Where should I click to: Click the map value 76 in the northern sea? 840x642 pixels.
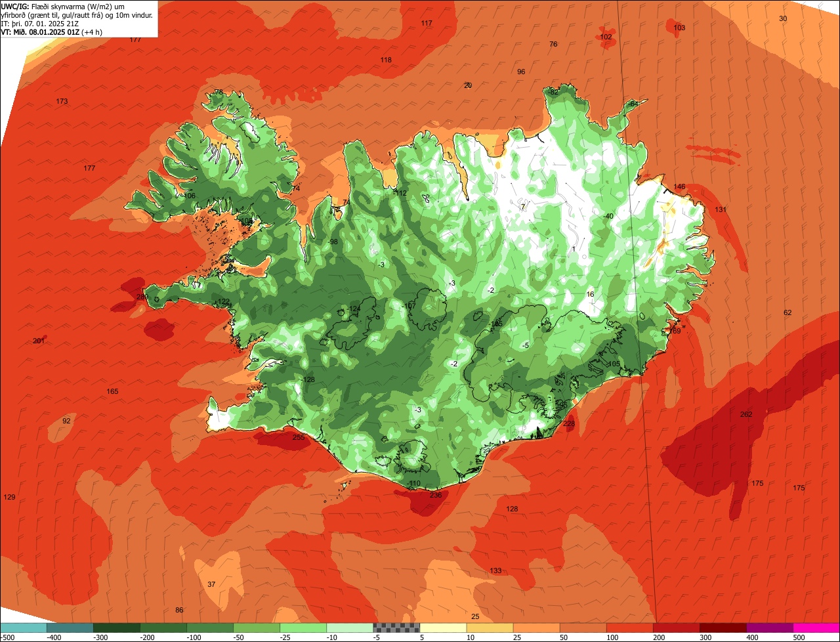(553, 45)
